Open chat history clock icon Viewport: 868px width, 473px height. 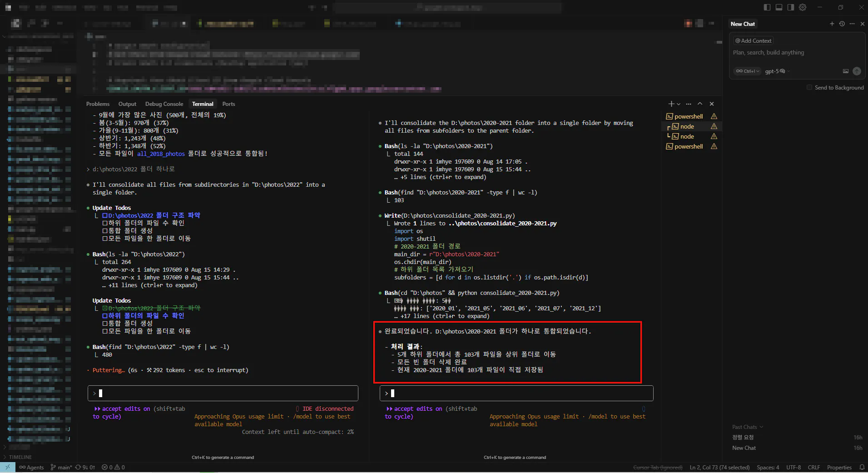coord(842,24)
